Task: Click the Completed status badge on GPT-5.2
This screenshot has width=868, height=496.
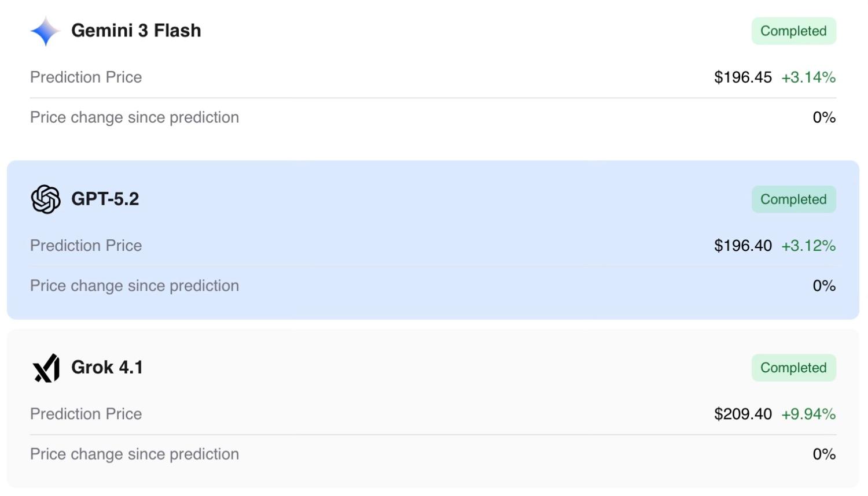Action: tap(793, 199)
